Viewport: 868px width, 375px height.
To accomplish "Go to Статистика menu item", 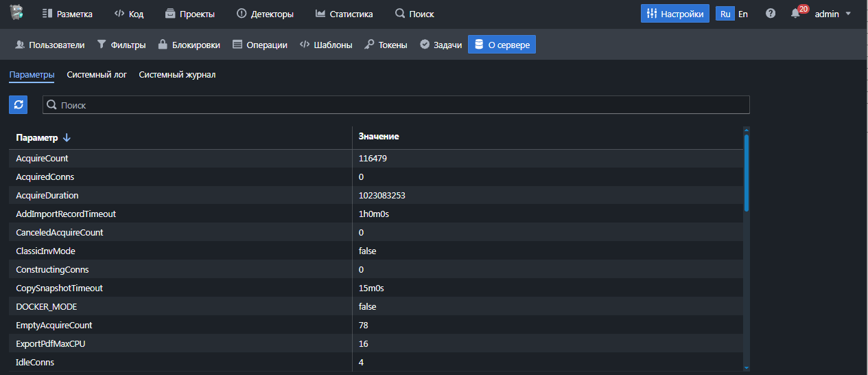I will [344, 14].
